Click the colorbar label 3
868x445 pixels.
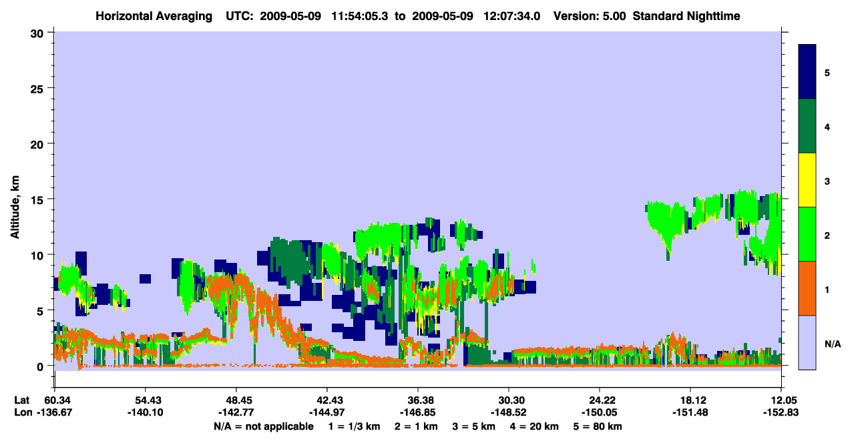point(827,181)
